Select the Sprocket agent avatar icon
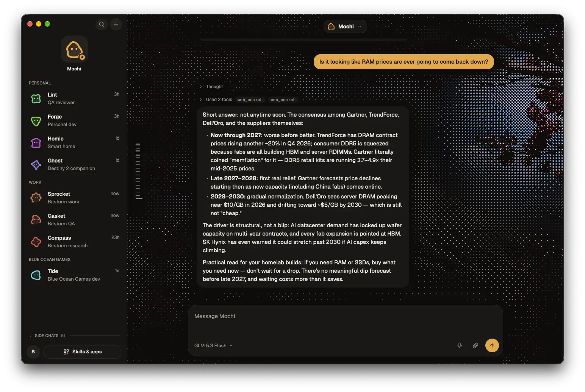585x392 pixels. pos(36,198)
